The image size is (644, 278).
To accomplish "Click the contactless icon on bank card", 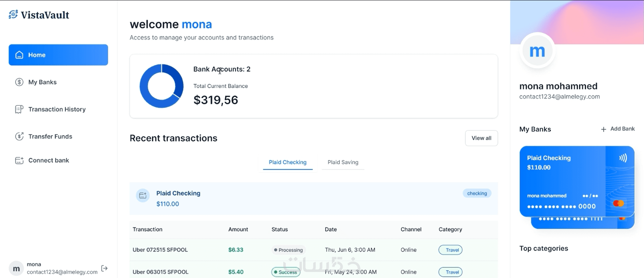I will 623,158.
